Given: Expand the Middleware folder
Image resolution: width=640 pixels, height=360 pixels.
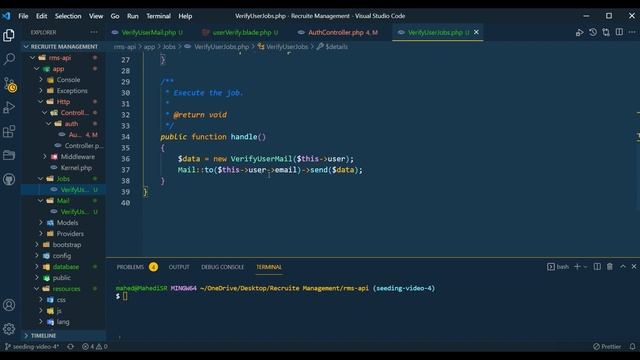Looking at the screenshot, I should [63, 157].
